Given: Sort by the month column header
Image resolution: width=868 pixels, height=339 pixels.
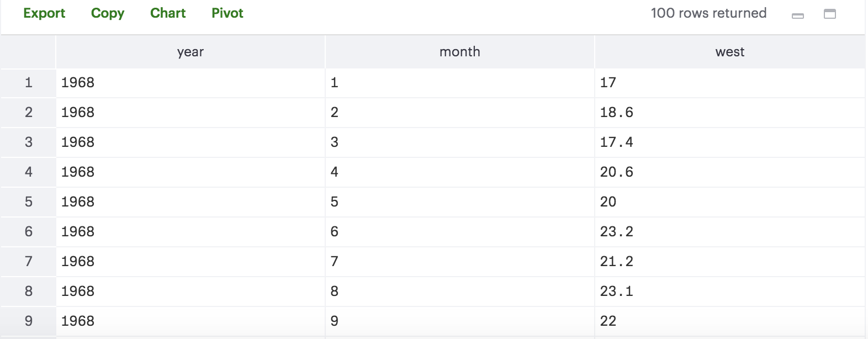Looking at the screenshot, I should click(x=460, y=52).
